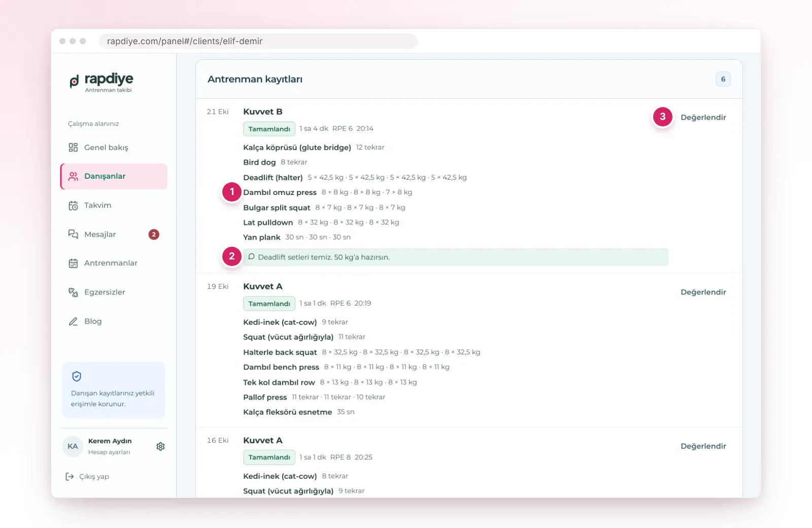Click the Halterle back squat exercise
812x528 pixels.
[361, 352]
